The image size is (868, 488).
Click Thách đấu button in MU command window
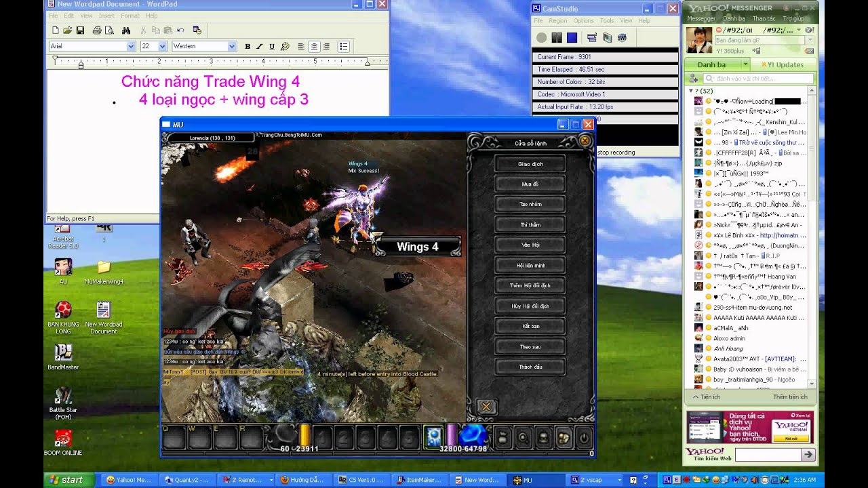[530, 367]
